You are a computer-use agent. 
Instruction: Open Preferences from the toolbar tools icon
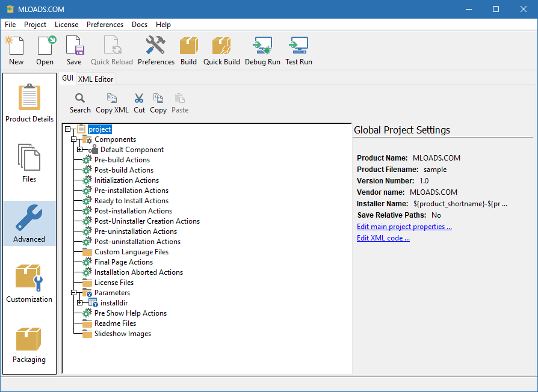tap(155, 46)
